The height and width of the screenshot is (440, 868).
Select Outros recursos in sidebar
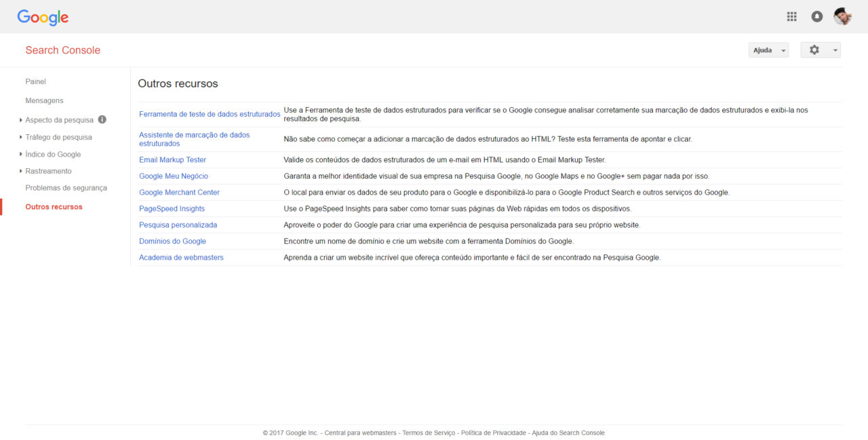click(54, 207)
